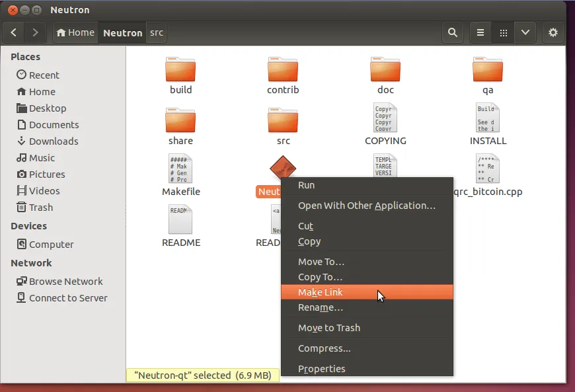
Task: Select the qrc_bitcoin.cpp file icon
Action: coord(487,169)
